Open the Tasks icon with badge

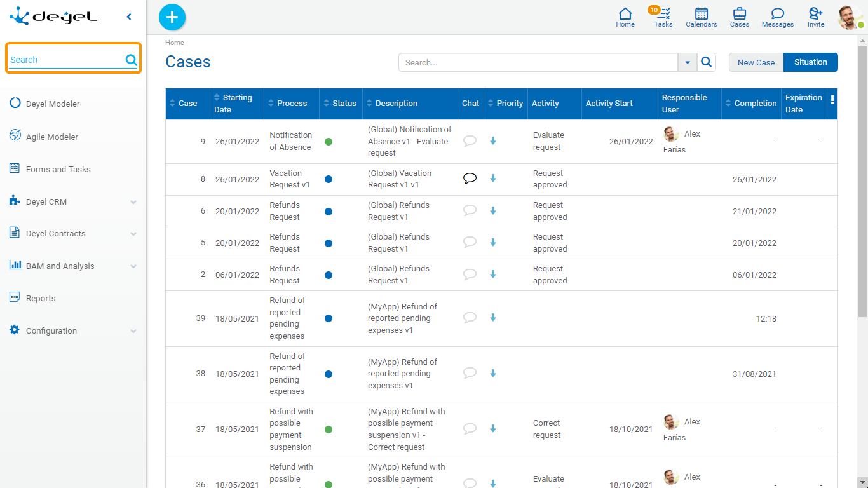663,17
